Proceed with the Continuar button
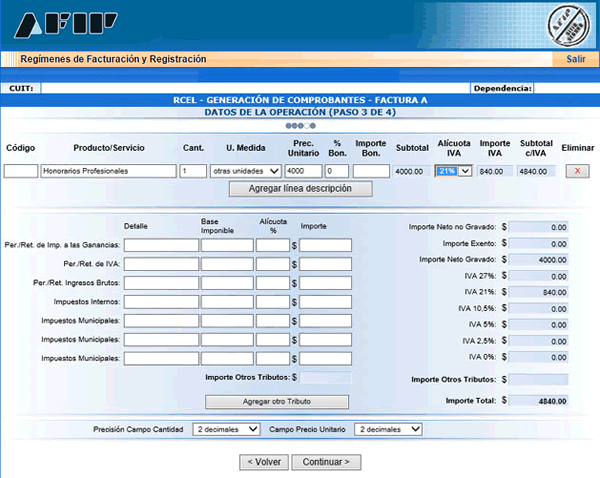Image resolution: width=600 pixels, height=478 pixels. [x=326, y=462]
